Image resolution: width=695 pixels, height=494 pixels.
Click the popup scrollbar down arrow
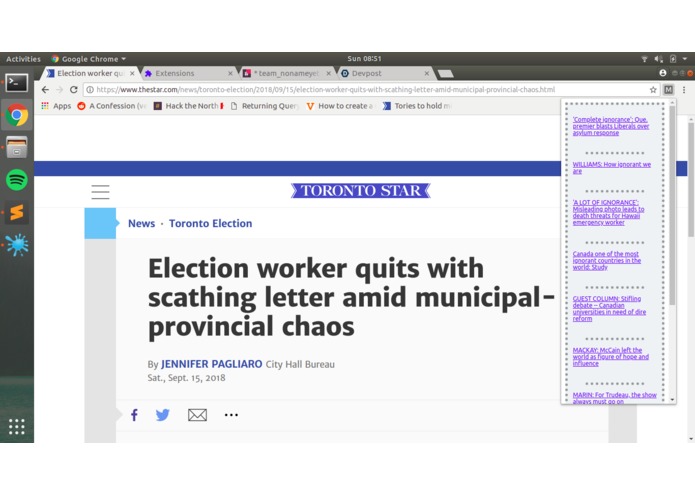(672, 400)
